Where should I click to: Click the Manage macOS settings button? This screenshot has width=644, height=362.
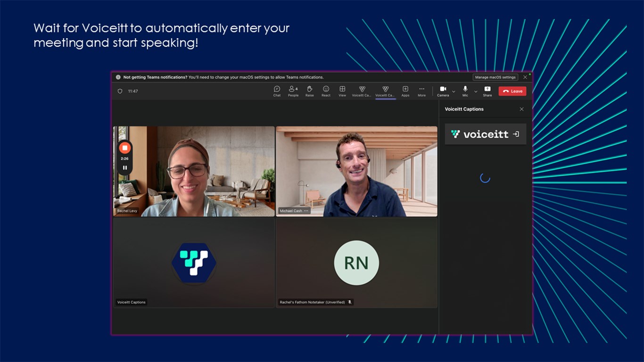[495, 77]
